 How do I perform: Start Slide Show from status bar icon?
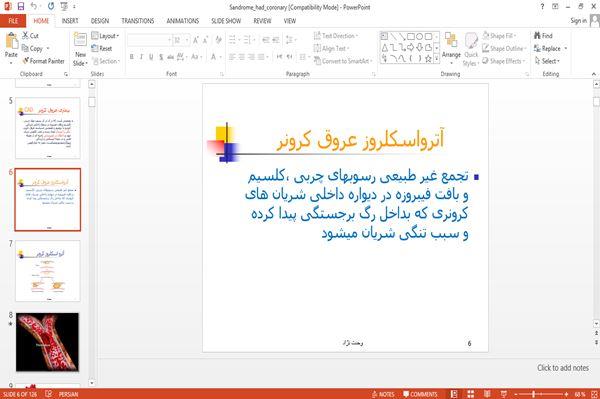point(504,394)
